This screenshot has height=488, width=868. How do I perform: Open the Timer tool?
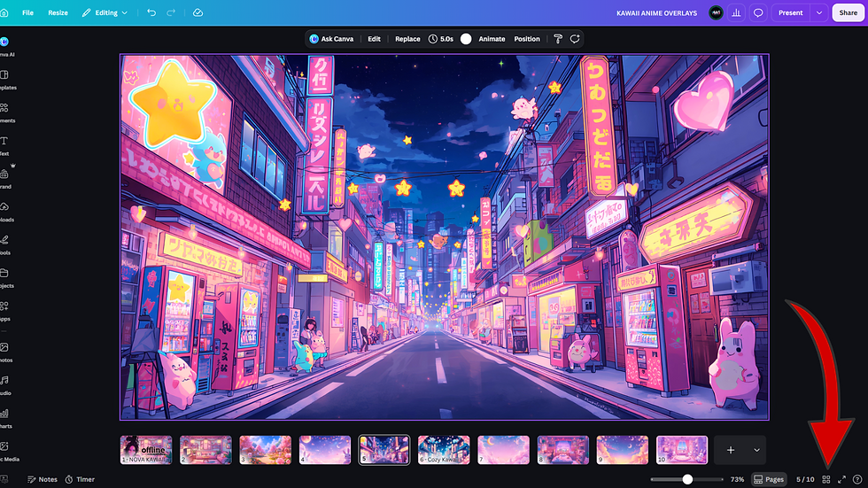(x=80, y=479)
